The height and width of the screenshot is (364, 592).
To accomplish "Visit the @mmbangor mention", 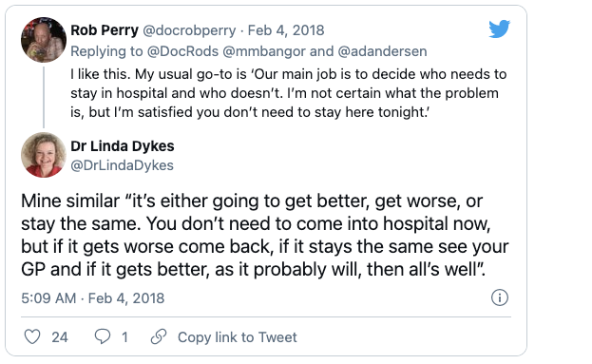I will [x=264, y=51].
